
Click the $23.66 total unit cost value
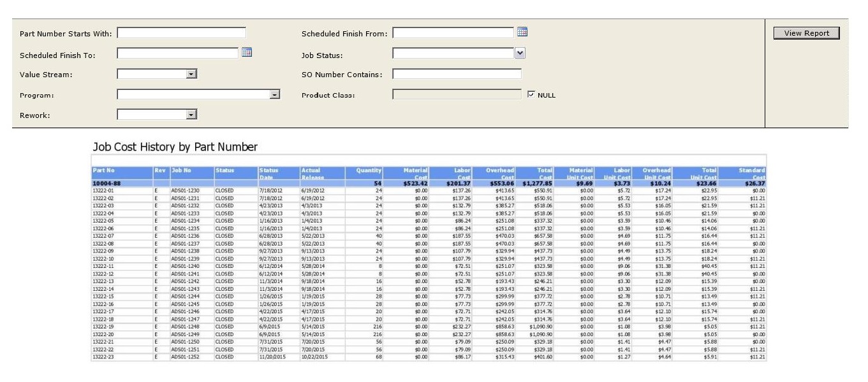coord(707,183)
